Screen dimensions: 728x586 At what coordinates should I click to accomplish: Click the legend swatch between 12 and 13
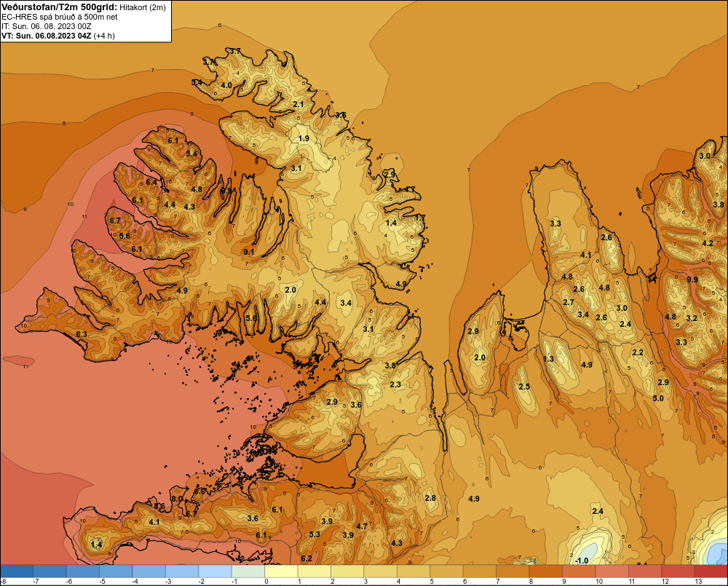point(678,571)
